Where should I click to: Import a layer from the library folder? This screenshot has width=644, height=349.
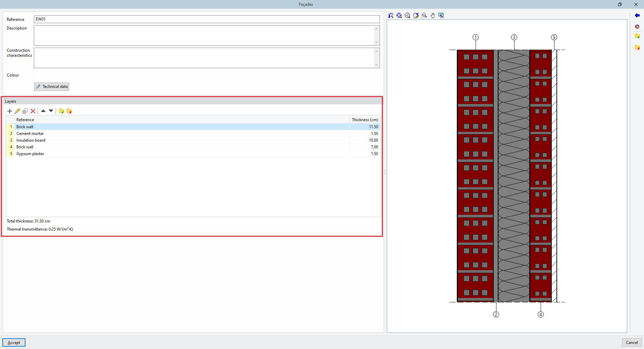point(61,111)
